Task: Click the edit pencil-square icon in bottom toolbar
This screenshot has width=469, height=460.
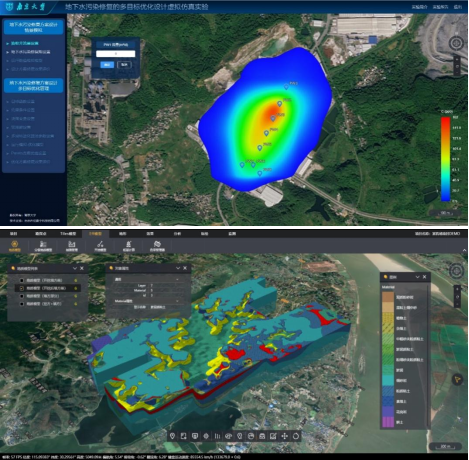Action: (273, 436)
